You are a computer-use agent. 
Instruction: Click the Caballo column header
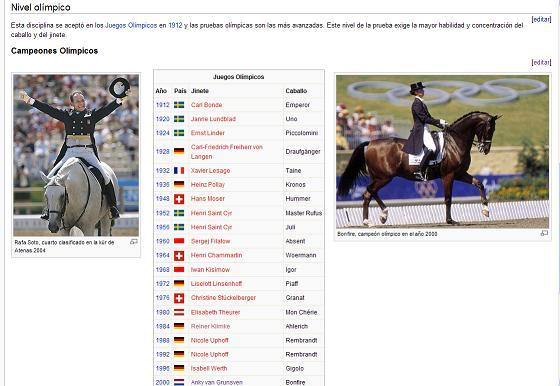coord(296,91)
